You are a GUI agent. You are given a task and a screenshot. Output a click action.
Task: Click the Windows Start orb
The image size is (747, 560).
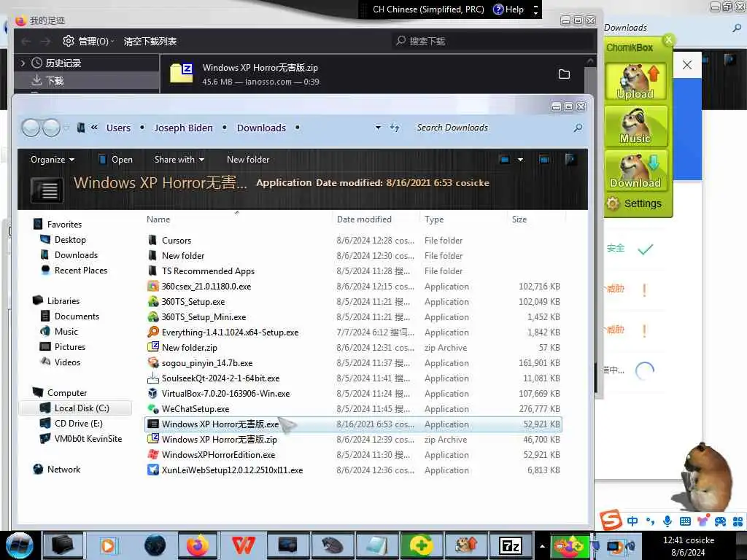19,545
